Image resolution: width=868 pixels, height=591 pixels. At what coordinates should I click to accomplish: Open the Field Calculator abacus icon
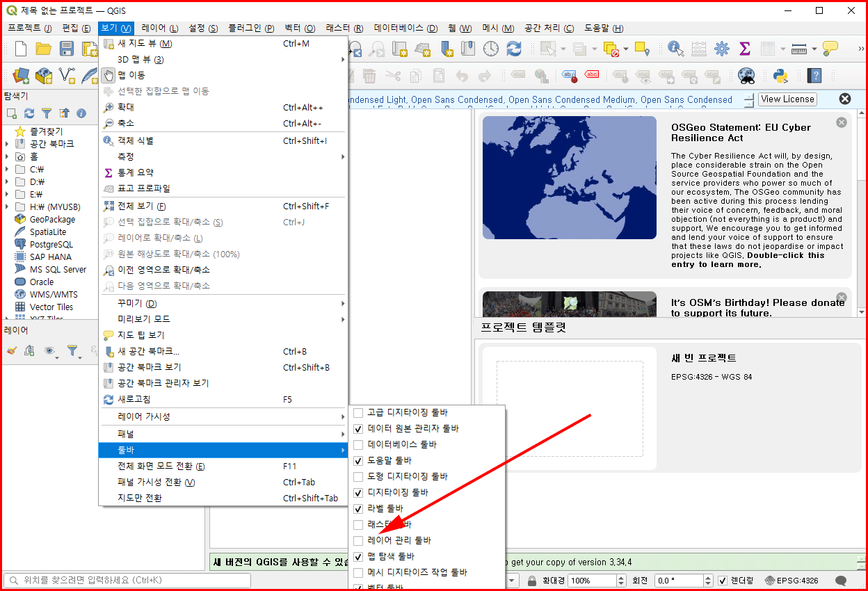pyautogui.click(x=699, y=49)
